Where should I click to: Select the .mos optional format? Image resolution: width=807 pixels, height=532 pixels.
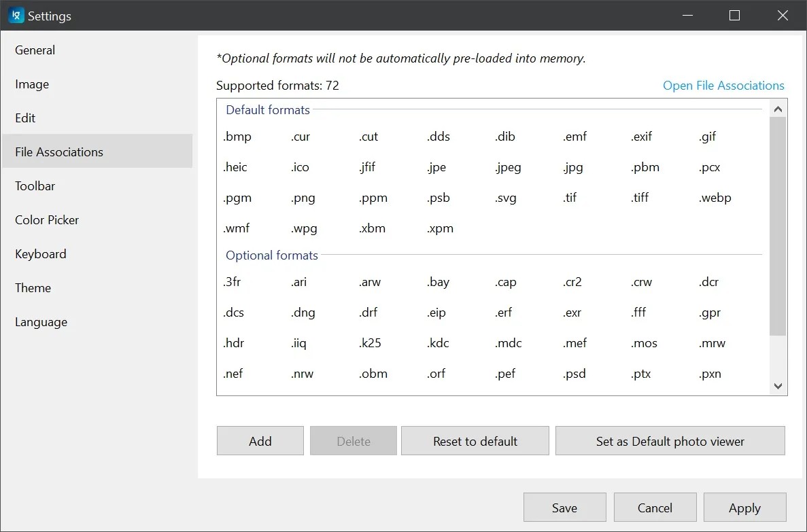point(644,342)
